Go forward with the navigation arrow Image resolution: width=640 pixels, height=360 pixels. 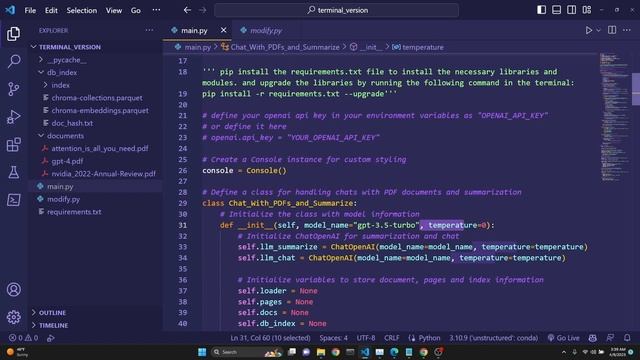pyautogui.click(x=202, y=10)
